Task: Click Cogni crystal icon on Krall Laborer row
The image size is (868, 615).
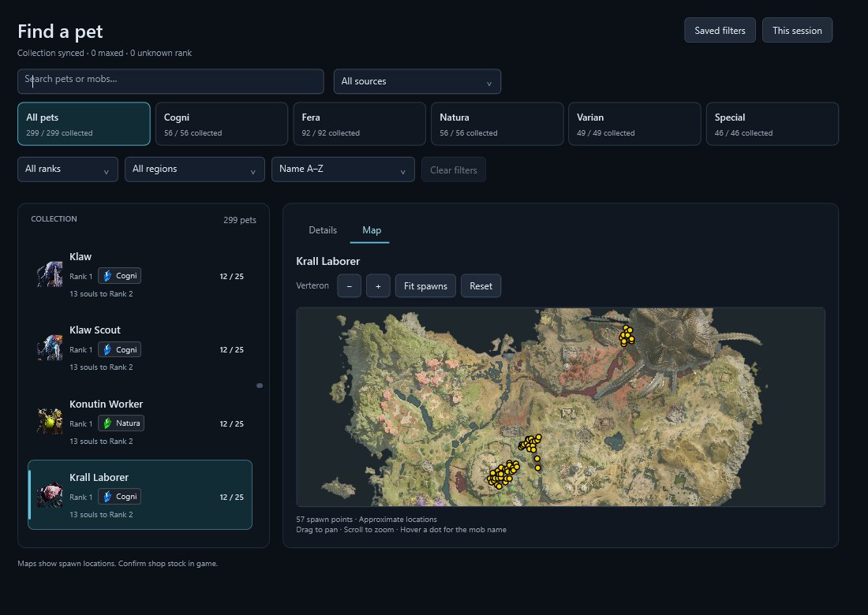Action: (x=107, y=497)
